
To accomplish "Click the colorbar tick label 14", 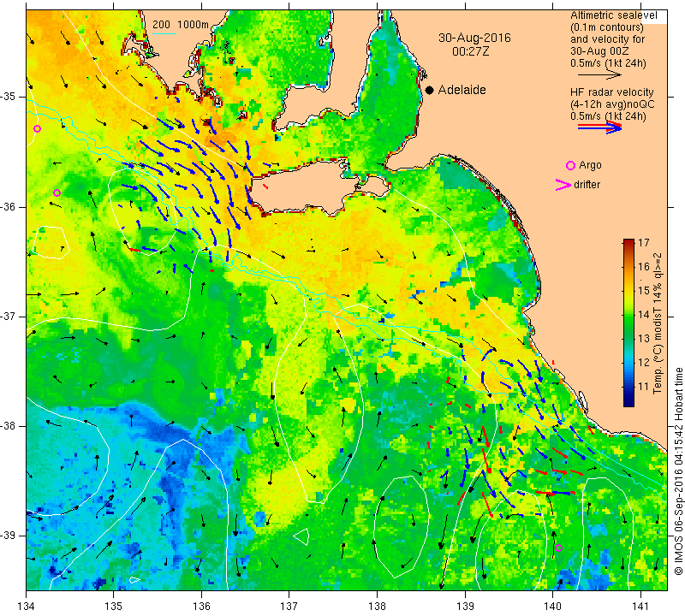I will click(x=644, y=314).
